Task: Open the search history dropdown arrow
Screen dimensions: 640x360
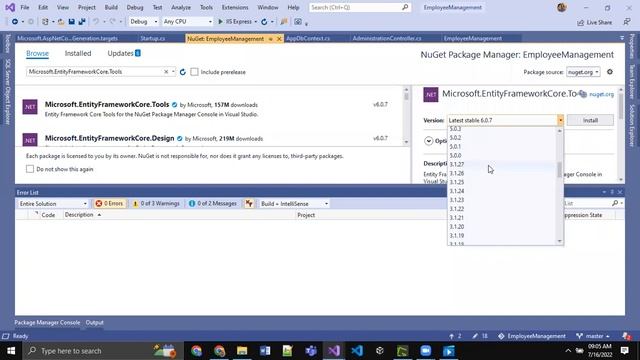Action: click(x=173, y=72)
